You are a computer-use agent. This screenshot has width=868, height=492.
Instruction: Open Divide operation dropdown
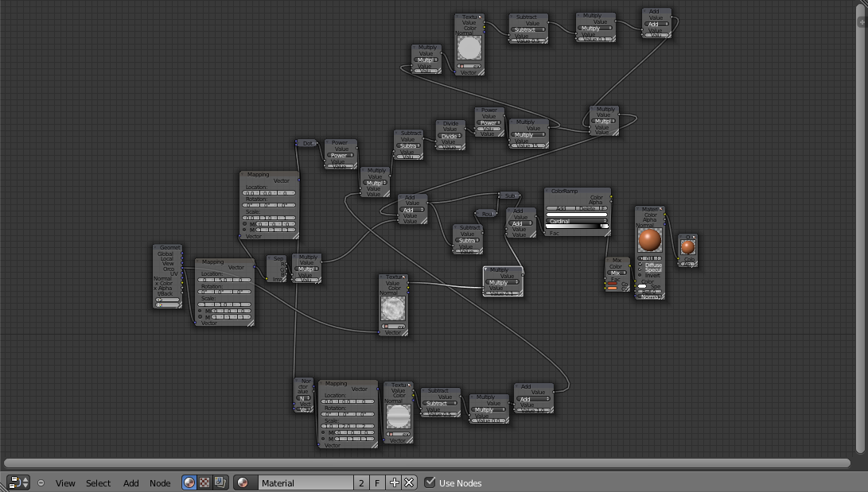(450, 136)
